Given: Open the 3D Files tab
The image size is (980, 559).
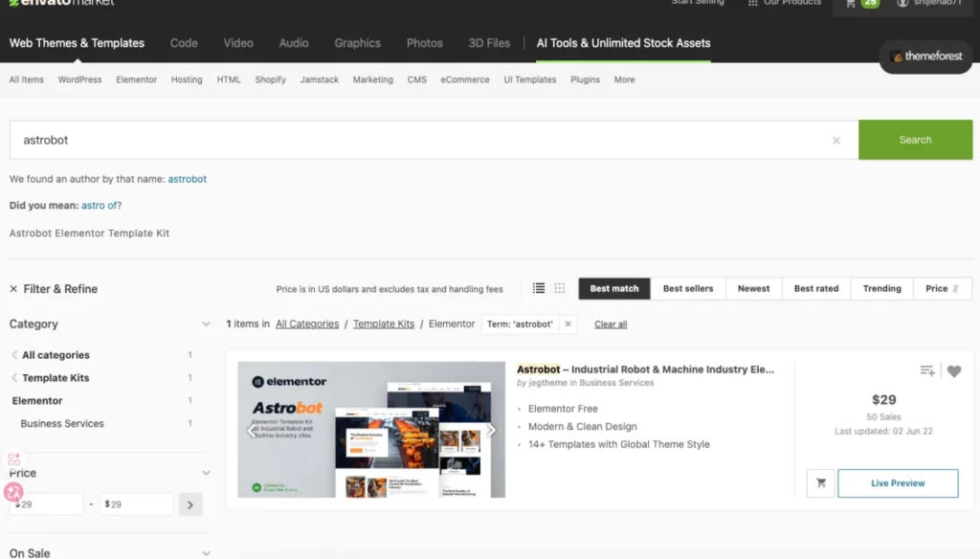Looking at the screenshot, I should pos(489,43).
